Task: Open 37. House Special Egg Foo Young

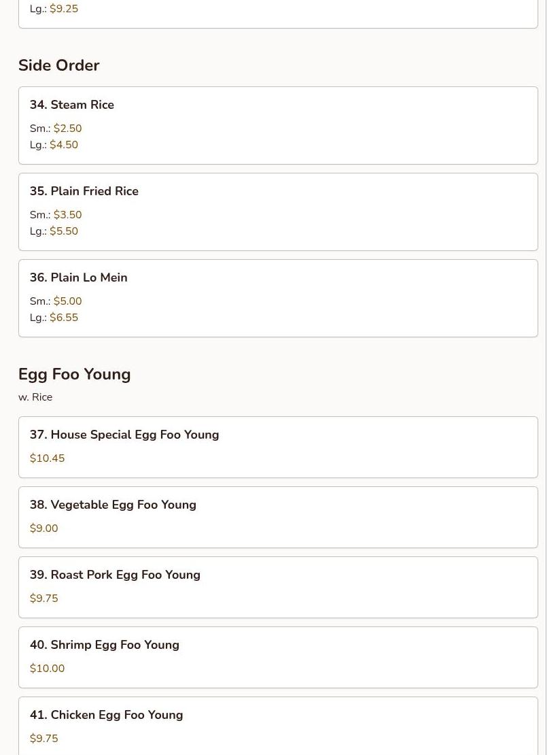Action: pos(124,435)
